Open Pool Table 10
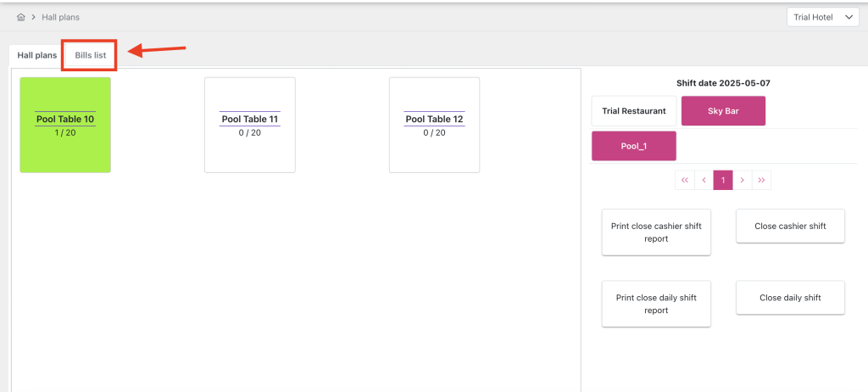This screenshot has height=392, width=868. click(x=65, y=125)
